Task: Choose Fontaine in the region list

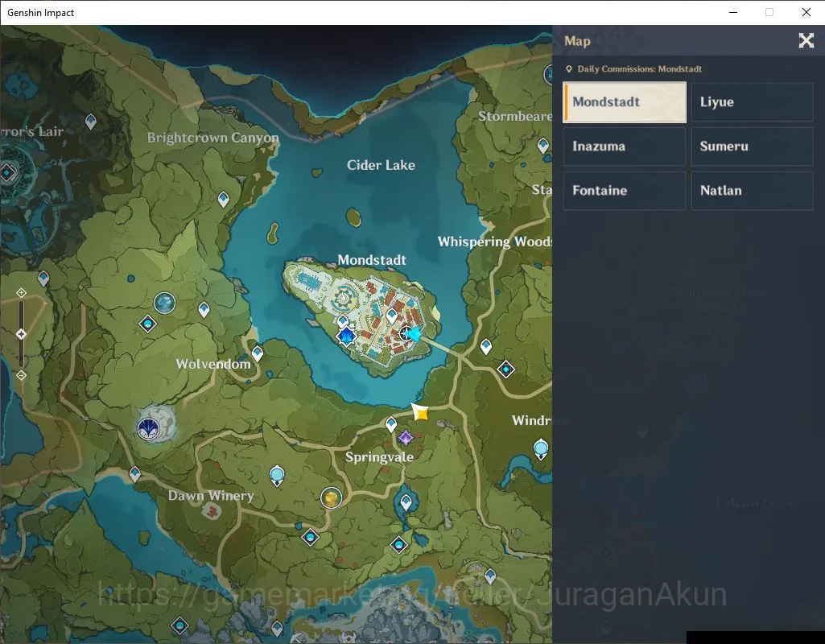Action: pyautogui.click(x=625, y=191)
